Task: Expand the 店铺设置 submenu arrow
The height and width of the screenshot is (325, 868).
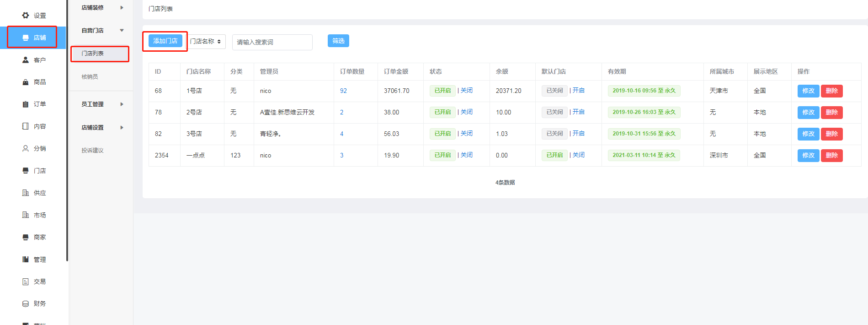Action: pyautogui.click(x=122, y=127)
